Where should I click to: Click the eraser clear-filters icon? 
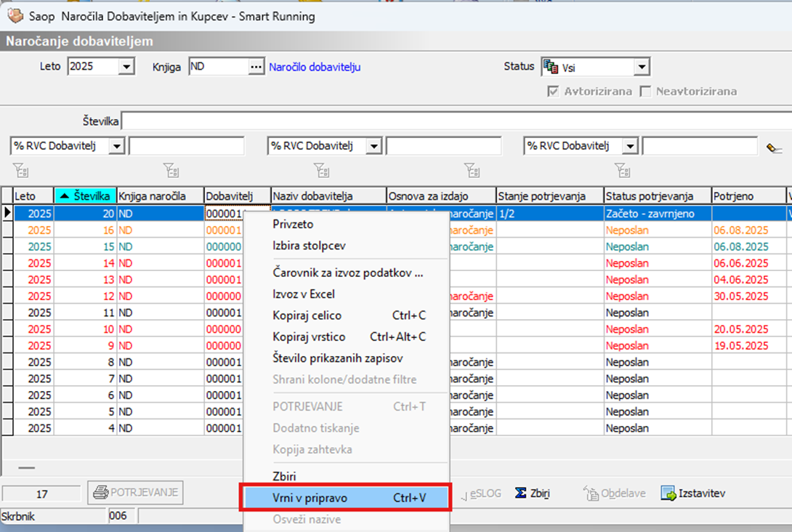tap(774, 148)
